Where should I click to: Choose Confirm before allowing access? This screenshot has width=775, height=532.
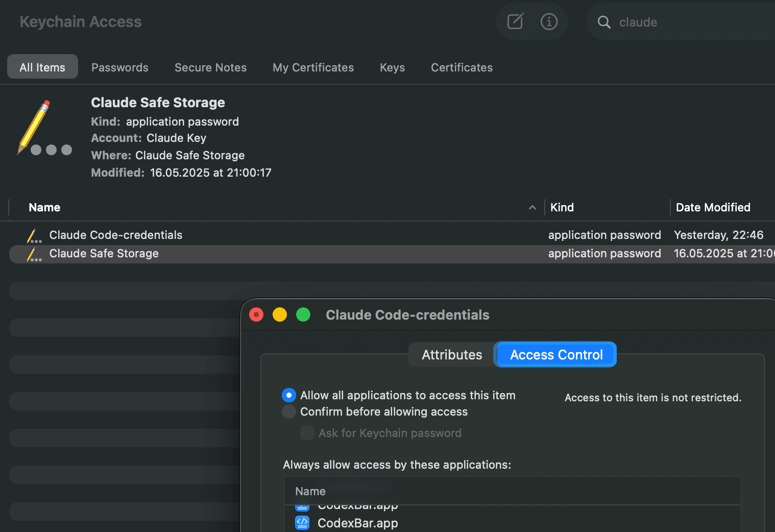(289, 412)
